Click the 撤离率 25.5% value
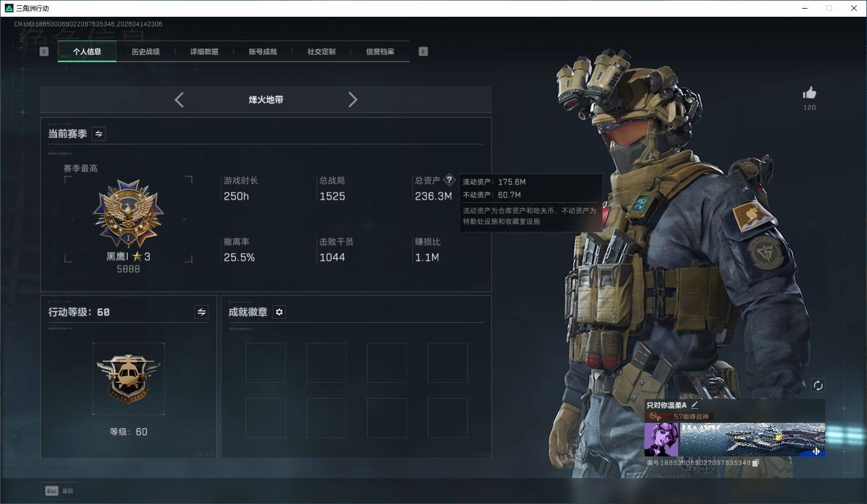The width and height of the screenshot is (867, 504). (x=239, y=257)
